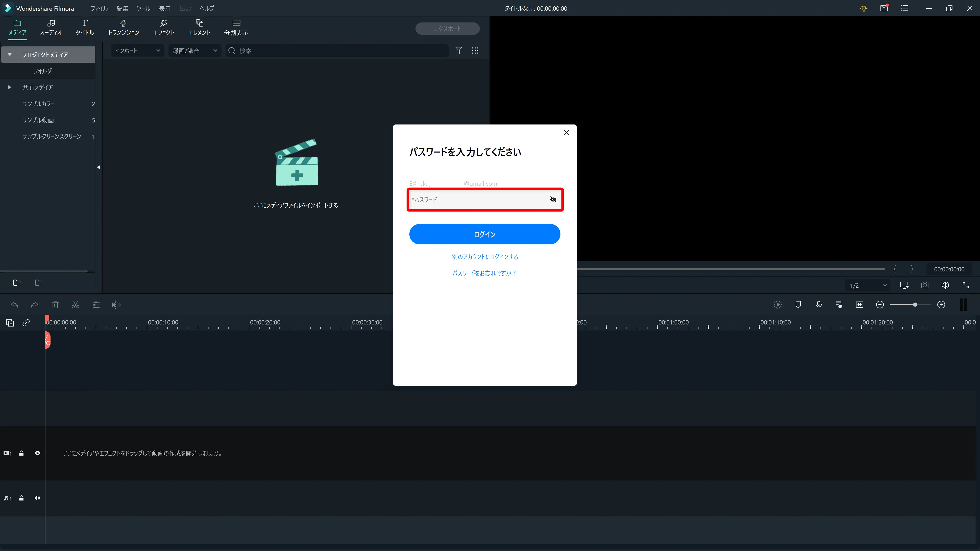Open the 表示 menu
Screen dimensions: 980x551
165,8
